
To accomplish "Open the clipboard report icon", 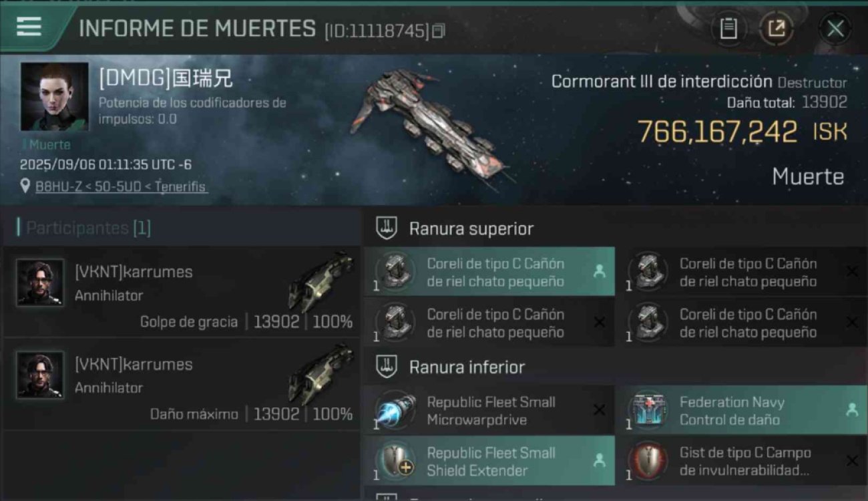I will coord(728,28).
